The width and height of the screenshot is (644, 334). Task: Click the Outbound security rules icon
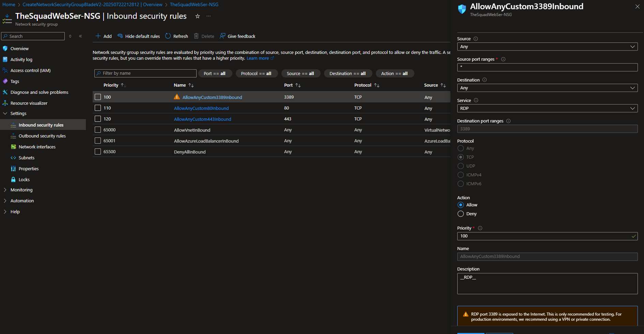13,136
